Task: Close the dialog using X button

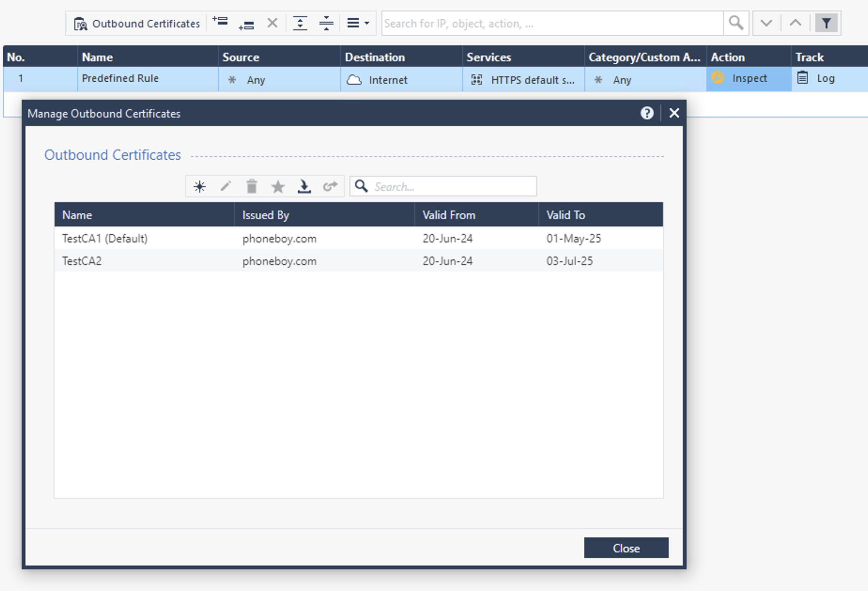Action: click(674, 113)
